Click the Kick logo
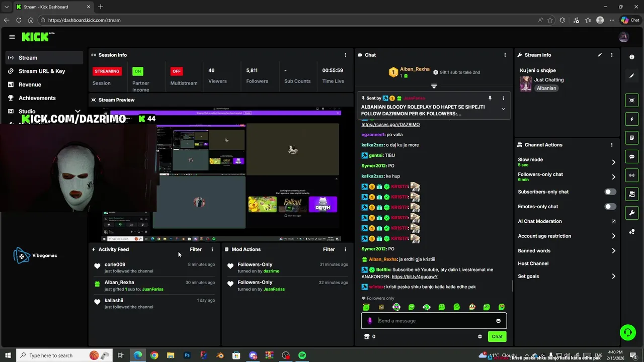Viewport: 644px width, 362px height. click(38, 37)
